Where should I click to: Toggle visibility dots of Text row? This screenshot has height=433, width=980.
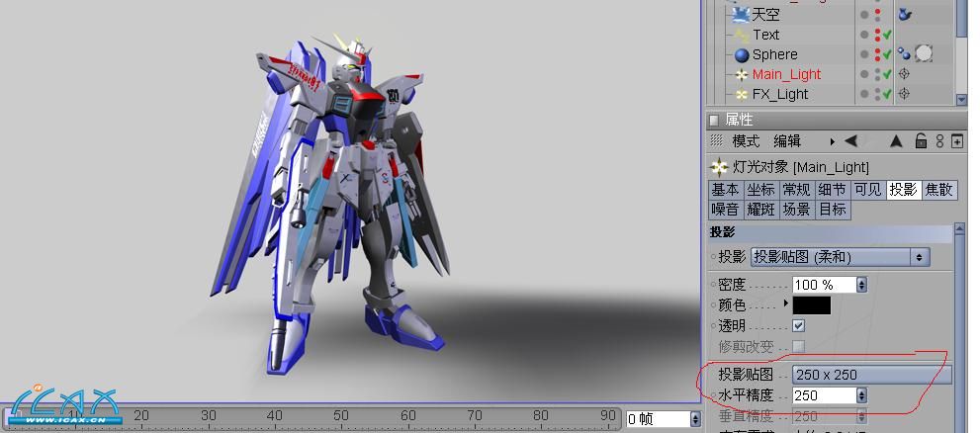pyautogui.click(x=877, y=35)
